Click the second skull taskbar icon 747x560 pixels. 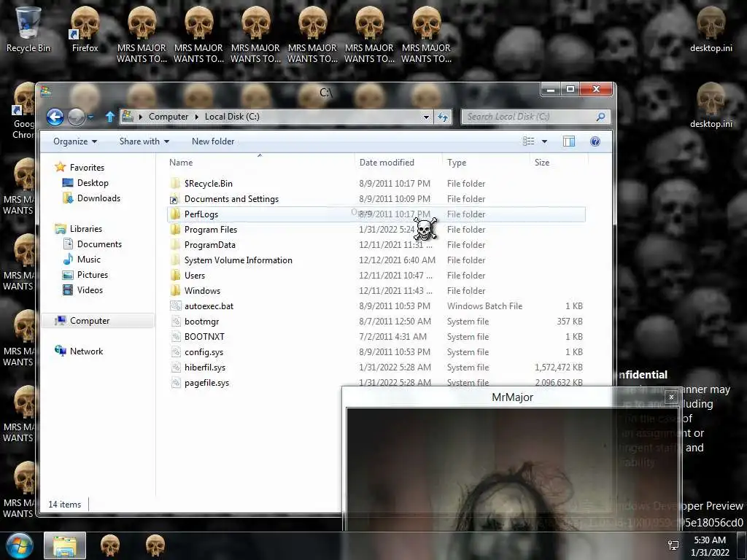(x=155, y=545)
